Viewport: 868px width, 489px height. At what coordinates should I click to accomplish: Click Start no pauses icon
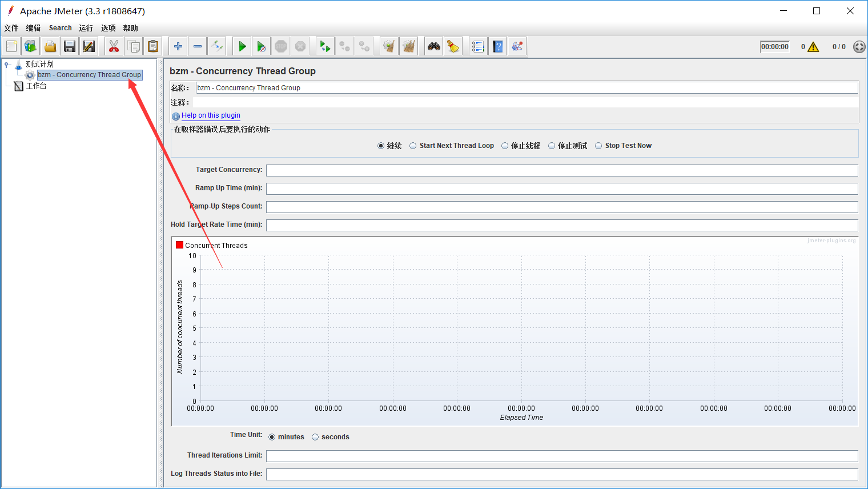point(262,46)
